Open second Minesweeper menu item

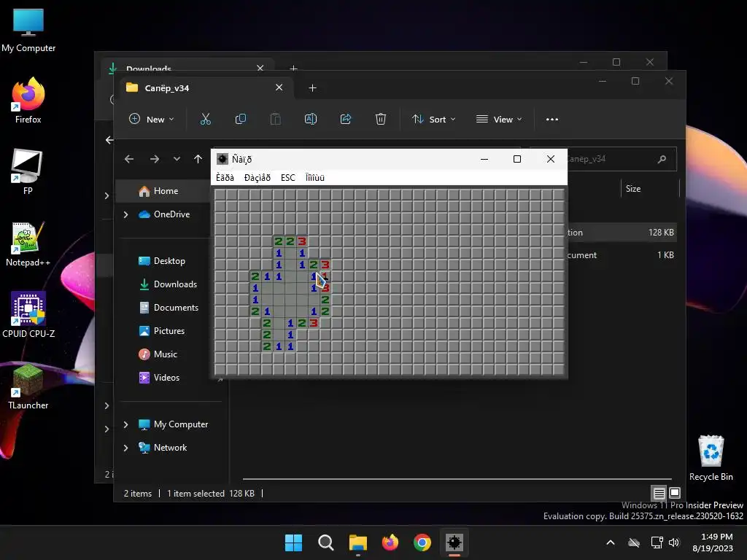[258, 178]
